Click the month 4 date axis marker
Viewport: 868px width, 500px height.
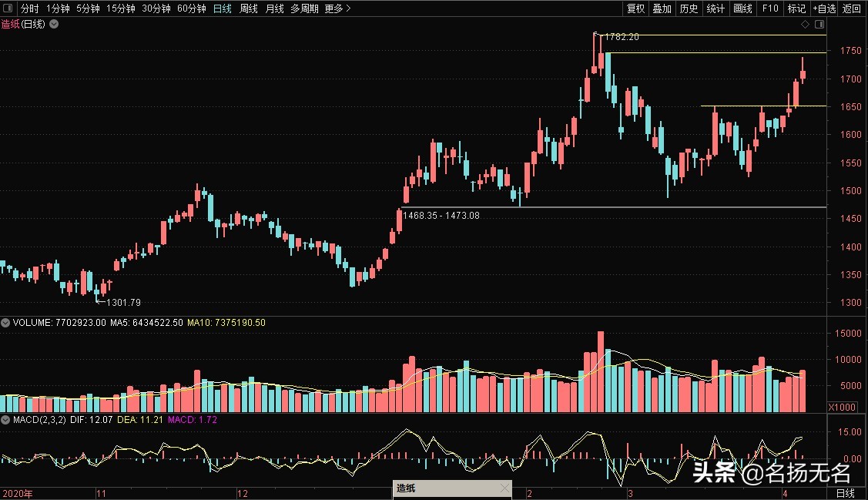tap(784, 493)
